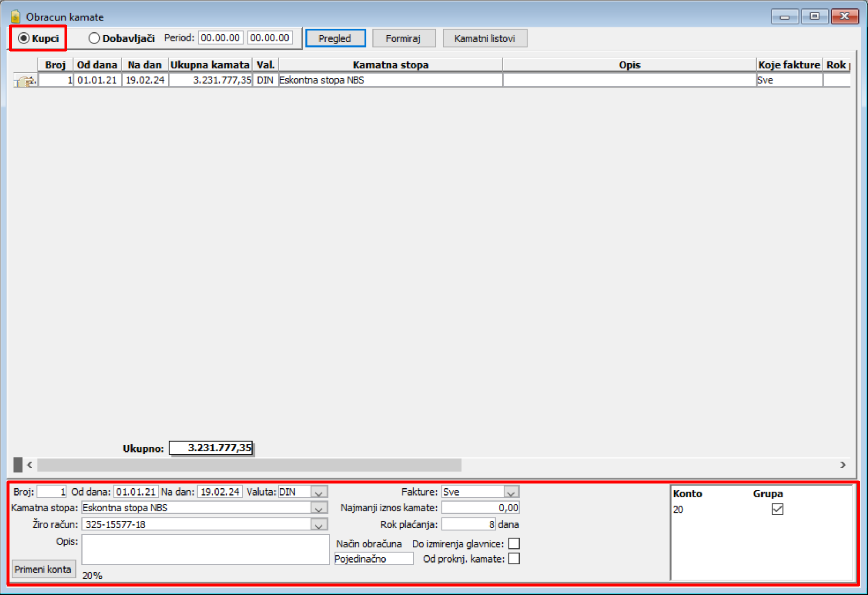Click the Rok plaćanja days field
The width and height of the screenshot is (868, 595).
tap(468, 524)
